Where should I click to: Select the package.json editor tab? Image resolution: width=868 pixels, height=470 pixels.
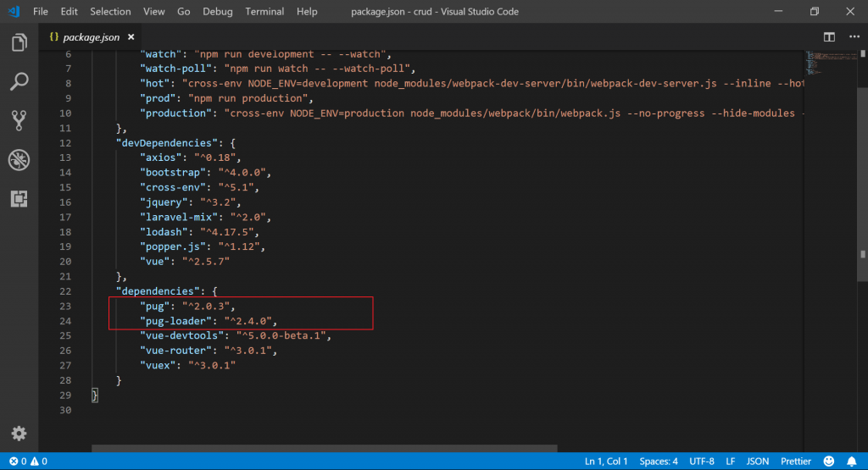(92, 37)
